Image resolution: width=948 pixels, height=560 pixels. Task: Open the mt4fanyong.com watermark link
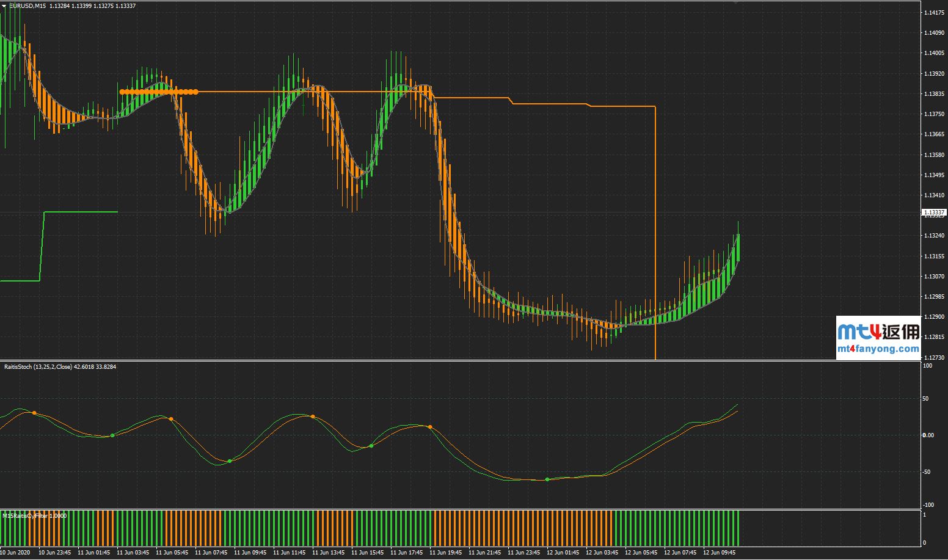click(878, 349)
